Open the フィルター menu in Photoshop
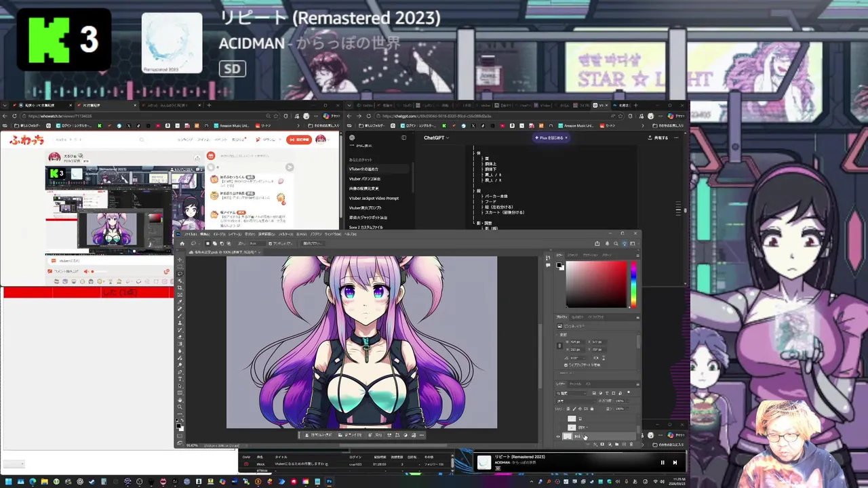 tap(285, 234)
